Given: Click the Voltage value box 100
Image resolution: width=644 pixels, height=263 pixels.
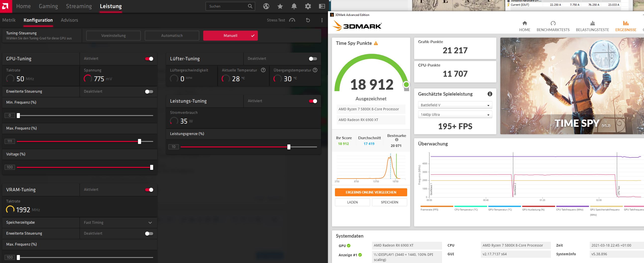Looking at the screenshot, I should [10, 167].
